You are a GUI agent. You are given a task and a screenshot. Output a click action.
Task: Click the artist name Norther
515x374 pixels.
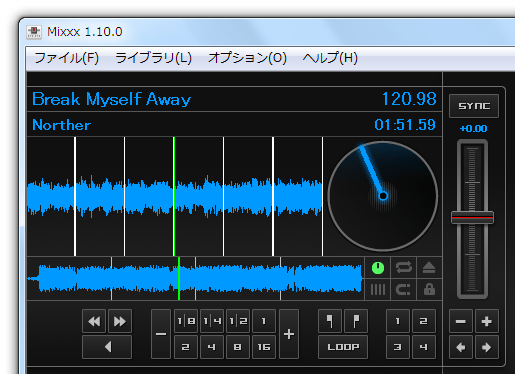[x=61, y=125]
